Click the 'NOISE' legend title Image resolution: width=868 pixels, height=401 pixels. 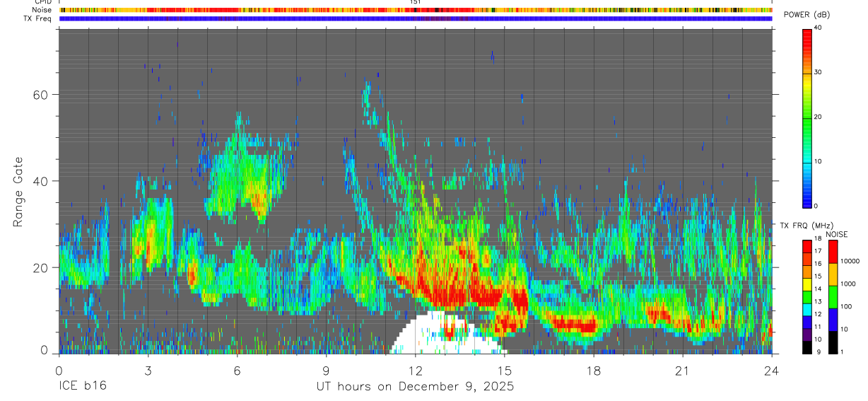(x=837, y=234)
